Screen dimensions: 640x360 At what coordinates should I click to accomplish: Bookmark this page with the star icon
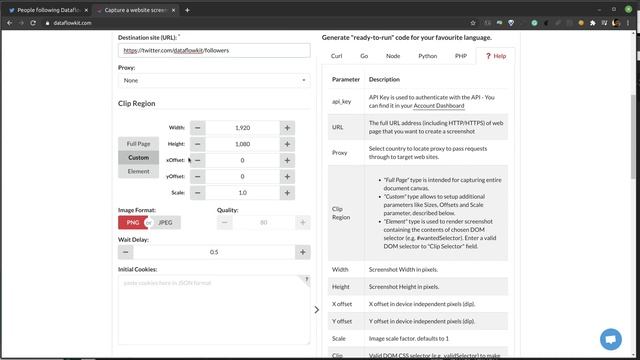(x=473, y=23)
